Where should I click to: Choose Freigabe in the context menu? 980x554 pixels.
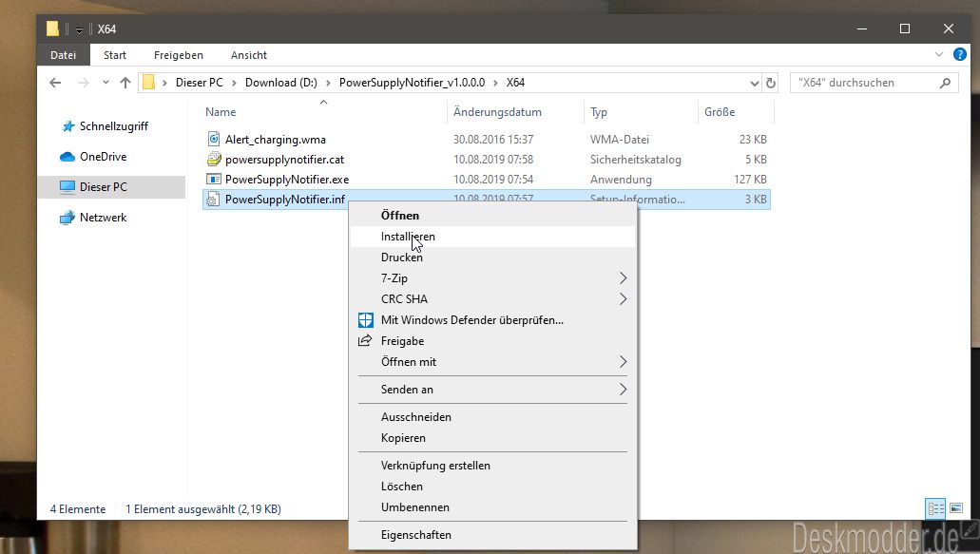pos(492,341)
